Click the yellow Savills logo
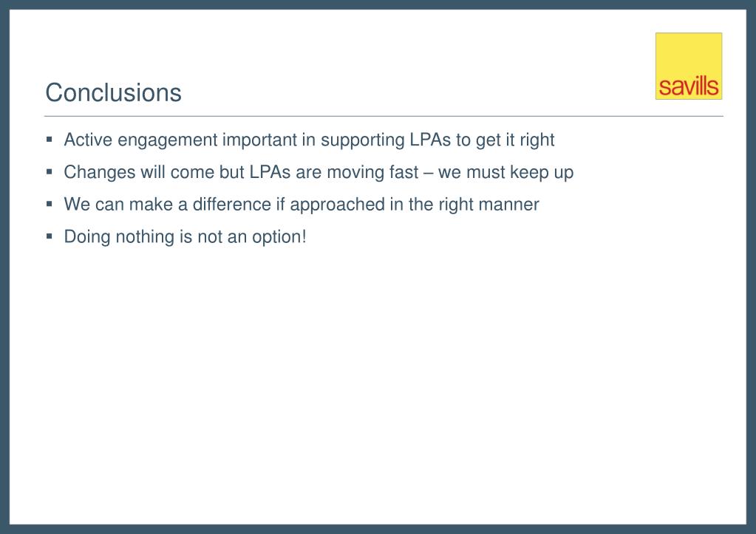This screenshot has height=534, width=756. pos(689,66)
